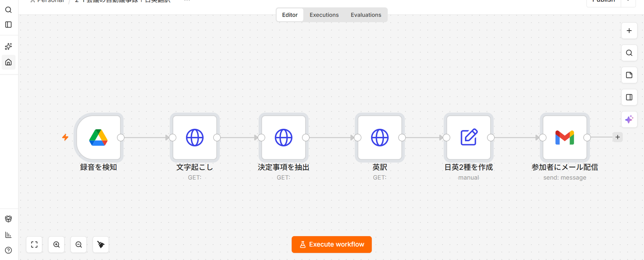The height and width of the screenshot is (260, 644).
Task: Click the output connector of 英訳 node
Action: tap(402, 138)
